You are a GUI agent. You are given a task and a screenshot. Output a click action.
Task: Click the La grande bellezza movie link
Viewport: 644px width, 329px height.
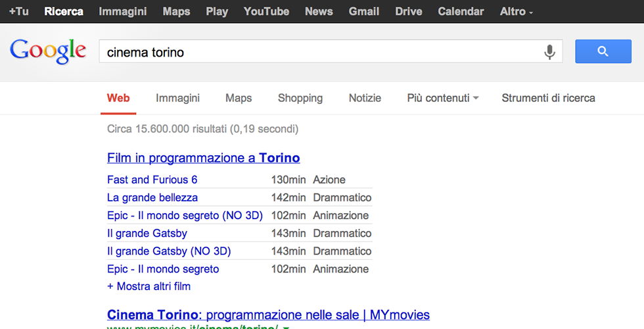(x=152, y=197)
